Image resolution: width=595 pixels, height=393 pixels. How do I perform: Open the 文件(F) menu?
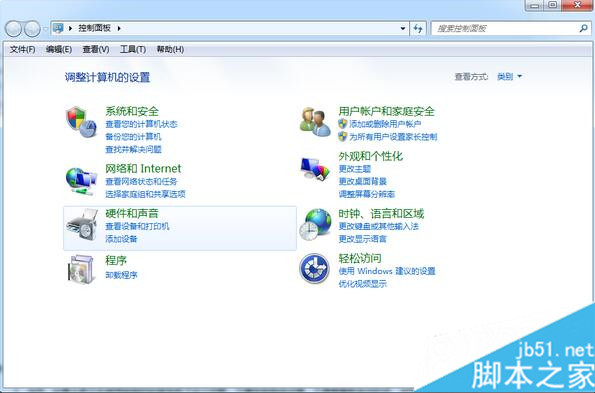pyautogui.click(x=22, y=49)
